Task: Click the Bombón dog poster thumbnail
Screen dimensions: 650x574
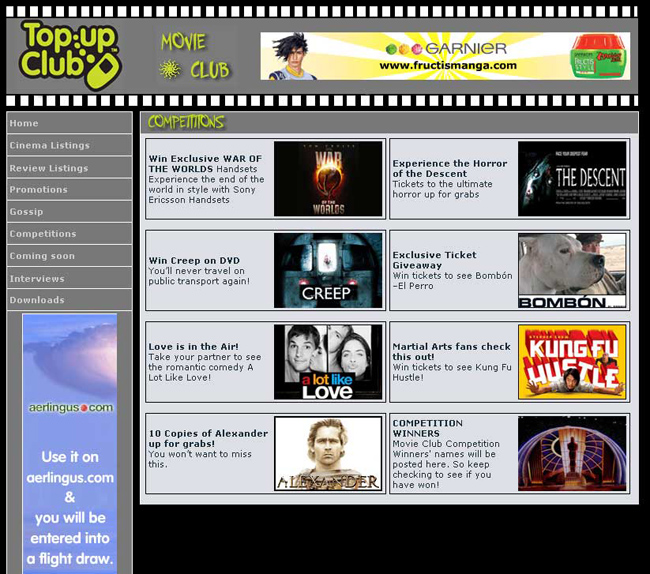Action: (572, 270)
